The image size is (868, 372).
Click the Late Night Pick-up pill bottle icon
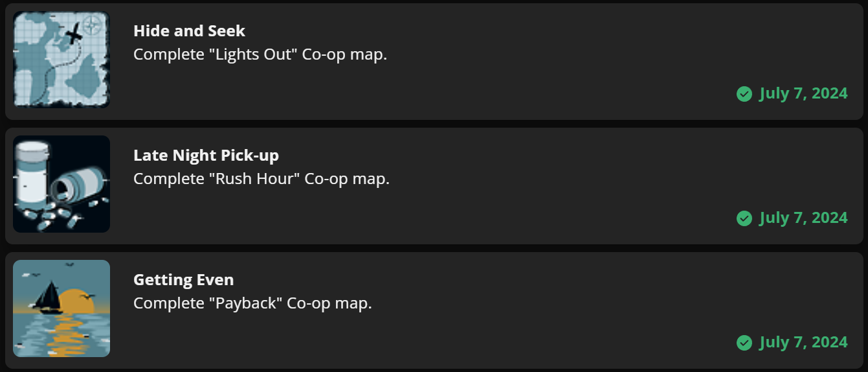coord(61,184)
